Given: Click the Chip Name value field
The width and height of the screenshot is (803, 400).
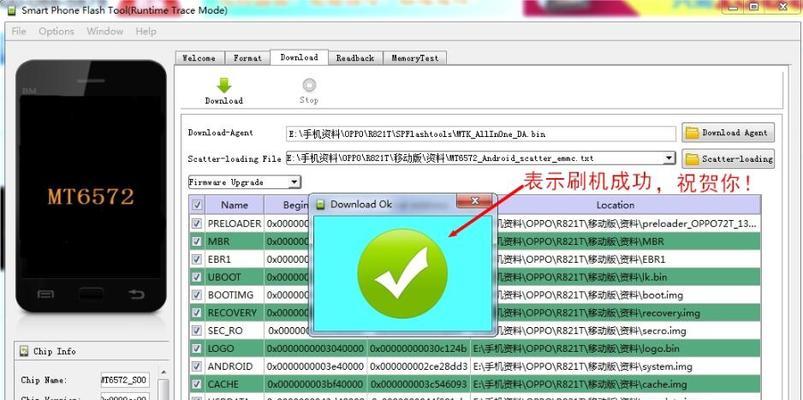Looking at the screenshot, I should (x=125, y=380).
